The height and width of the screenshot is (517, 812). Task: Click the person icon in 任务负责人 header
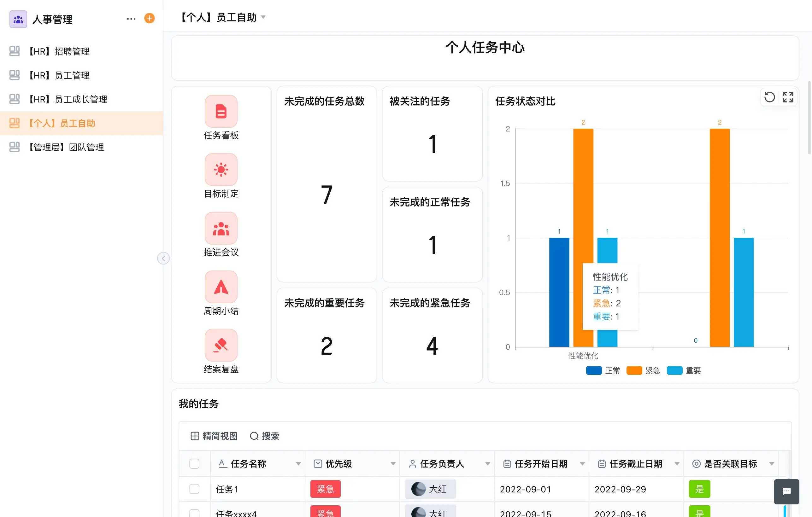click(x=412, y=464)
